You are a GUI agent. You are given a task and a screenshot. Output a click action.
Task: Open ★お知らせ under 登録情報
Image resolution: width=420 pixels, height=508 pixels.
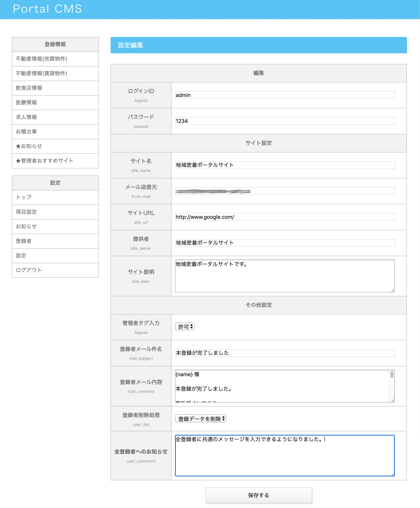[55, 146]
